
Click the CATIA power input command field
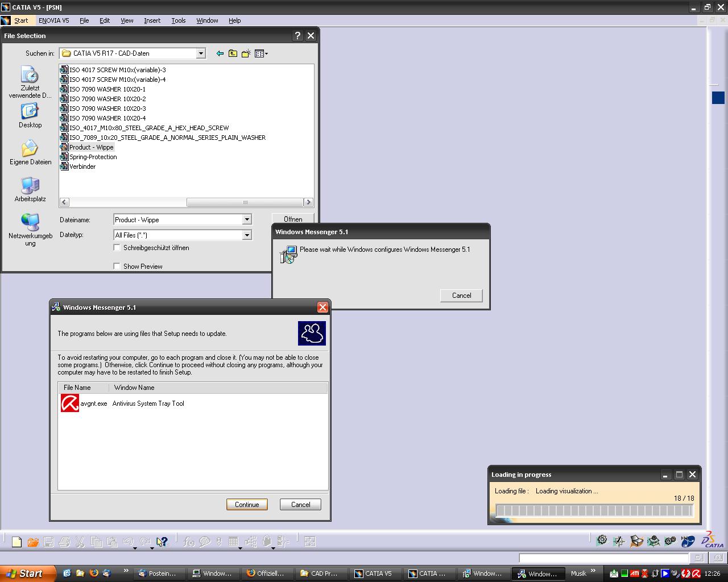(603, 558)
